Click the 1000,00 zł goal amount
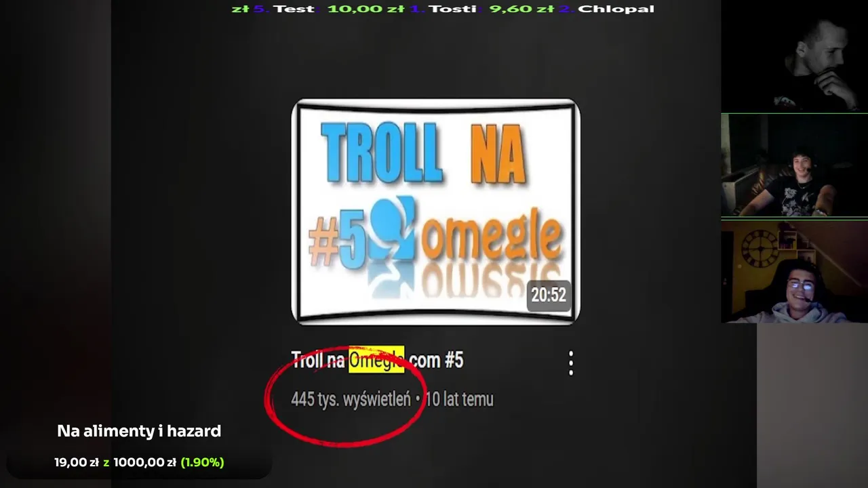Screen dimensions: 868x488 coord(144,462)
